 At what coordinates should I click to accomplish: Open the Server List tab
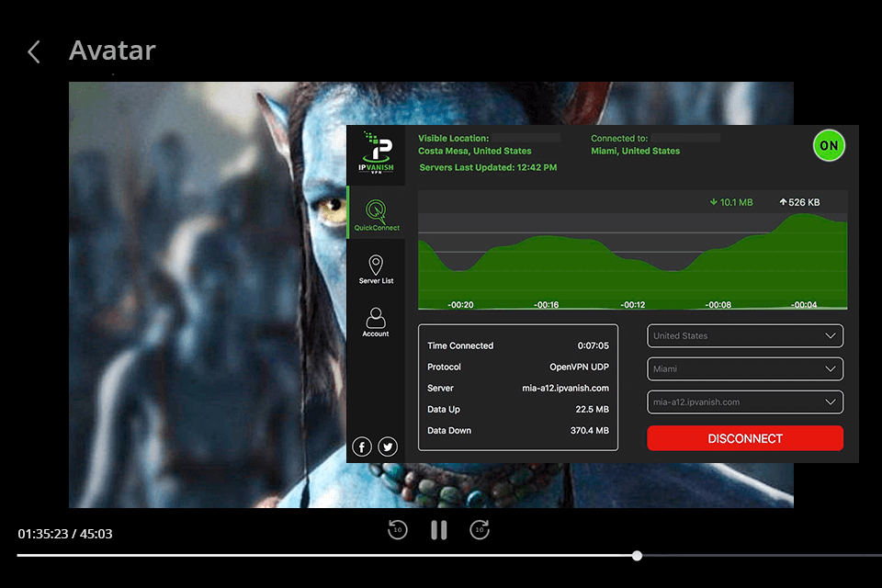point(376,269)
